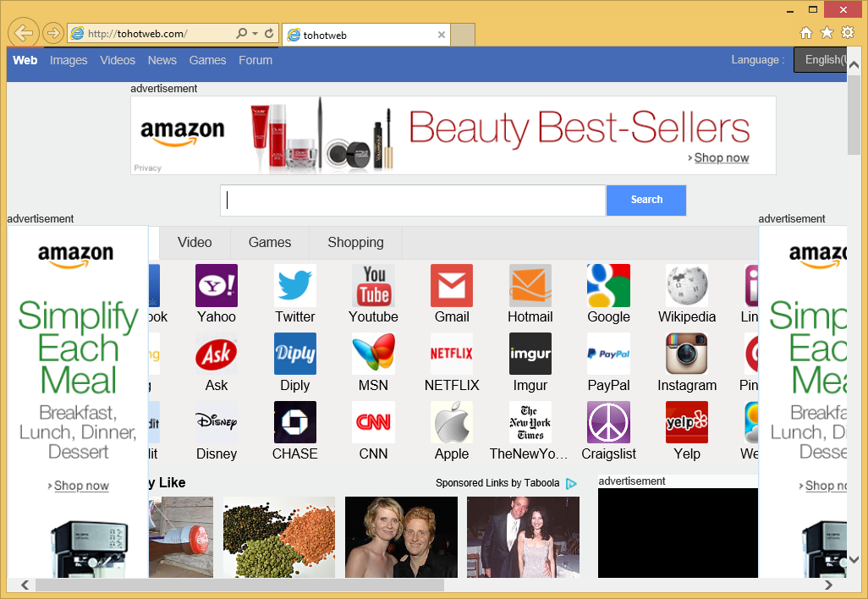Open News in the top nav
Viewport: 868px width, 599px height.
coord(162,60)
